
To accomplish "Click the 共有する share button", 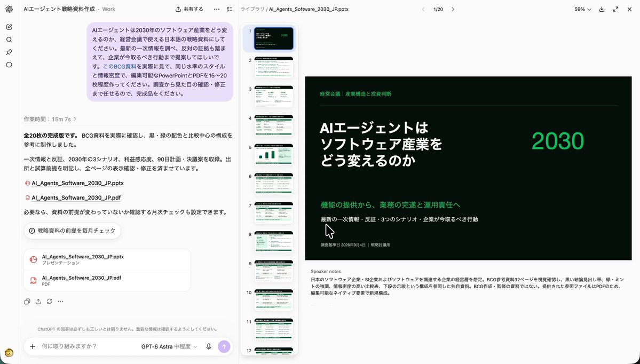I will tap(189, 9).
